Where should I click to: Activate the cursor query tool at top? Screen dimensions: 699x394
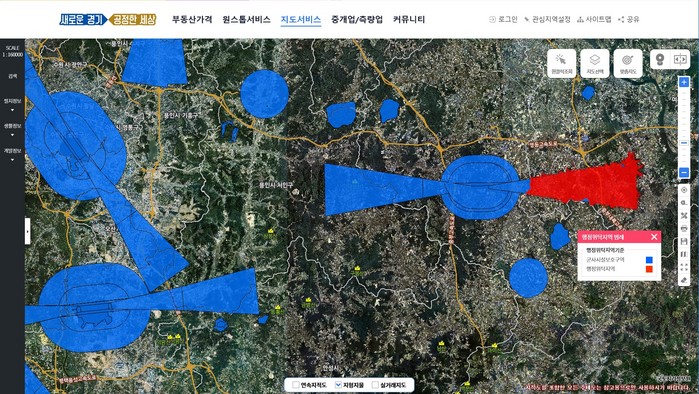click(x=561, y=64)
